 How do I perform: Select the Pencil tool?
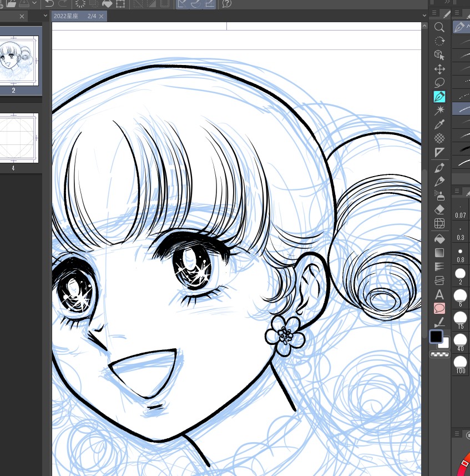click(x=439, y=182)
